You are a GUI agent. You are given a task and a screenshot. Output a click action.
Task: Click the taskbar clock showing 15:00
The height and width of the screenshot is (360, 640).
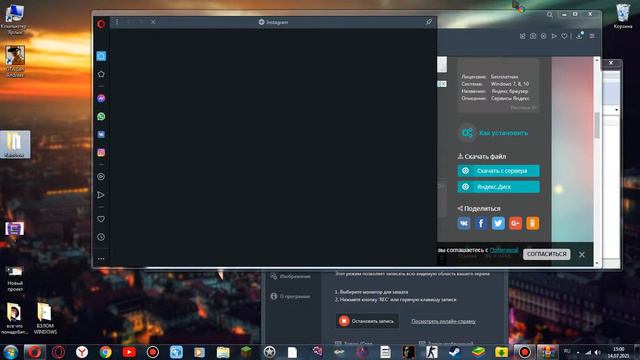(x=618, y=352)
